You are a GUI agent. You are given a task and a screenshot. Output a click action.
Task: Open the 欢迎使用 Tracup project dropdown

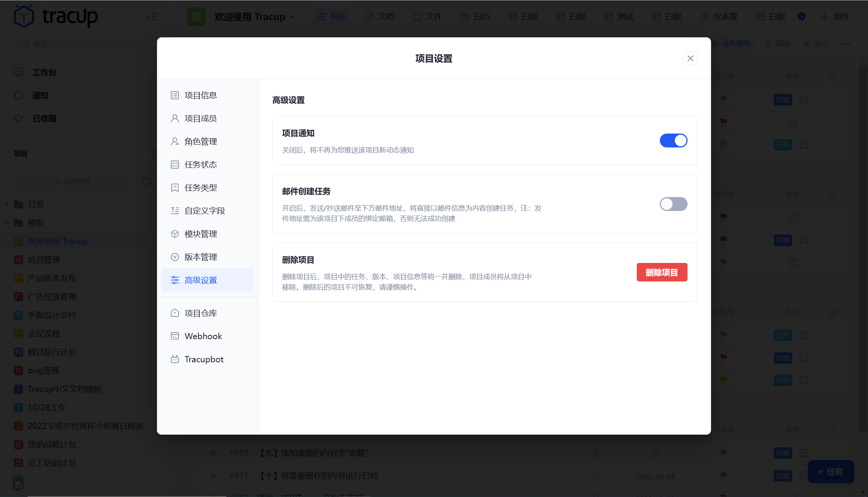pos(292,17)
